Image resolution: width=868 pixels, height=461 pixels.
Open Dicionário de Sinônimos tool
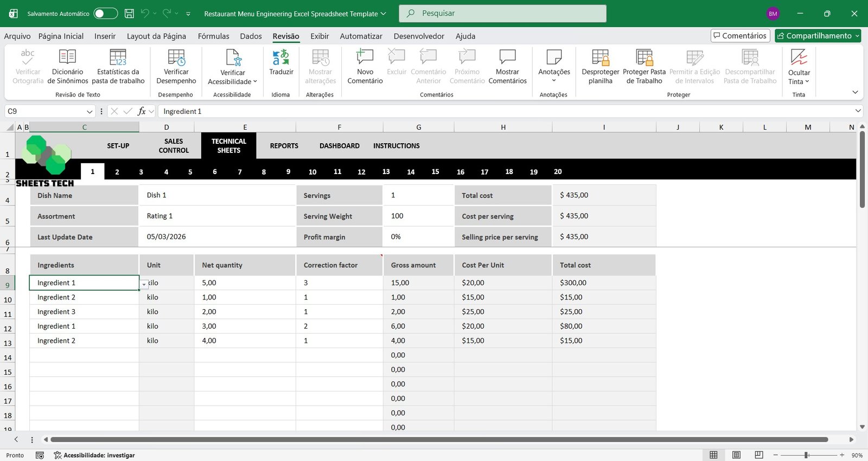tap(67, 57)
